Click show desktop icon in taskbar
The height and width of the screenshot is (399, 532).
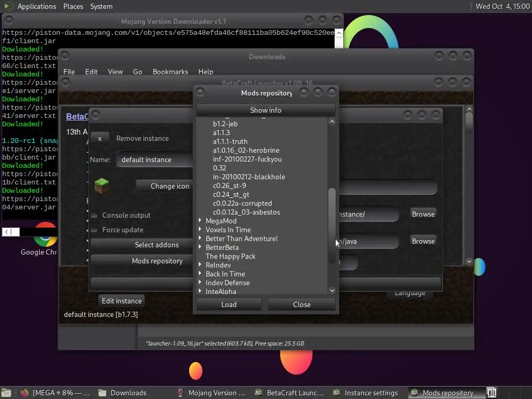click(x=6, y=393)
